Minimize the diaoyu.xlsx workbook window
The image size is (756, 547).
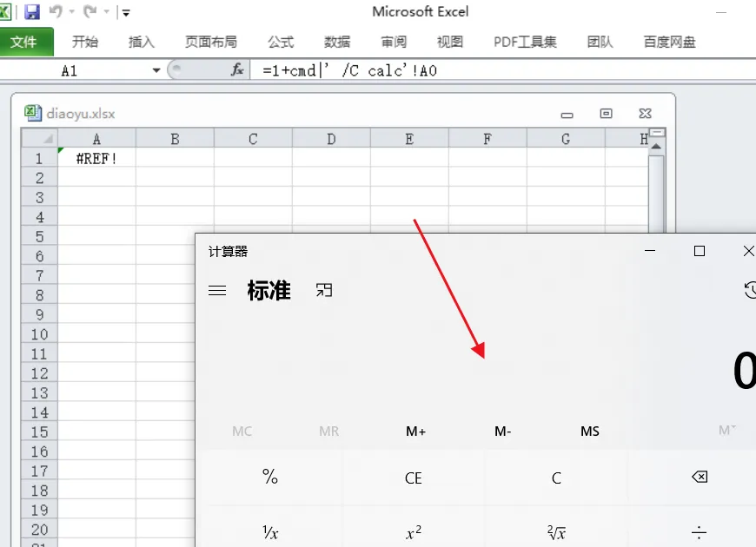click(x=567, y=115)
